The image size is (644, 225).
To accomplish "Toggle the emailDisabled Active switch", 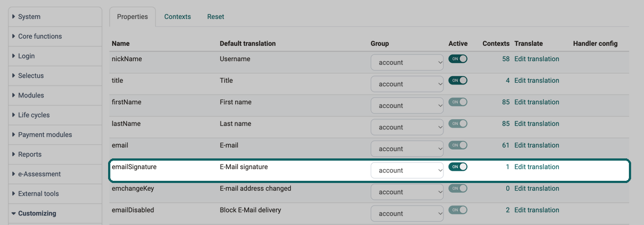I will [458, 210].
